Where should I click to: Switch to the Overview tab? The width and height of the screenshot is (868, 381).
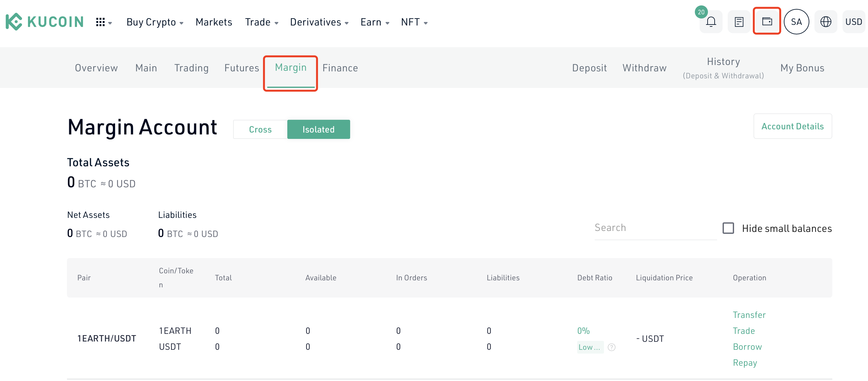click(x=96, y=68)
